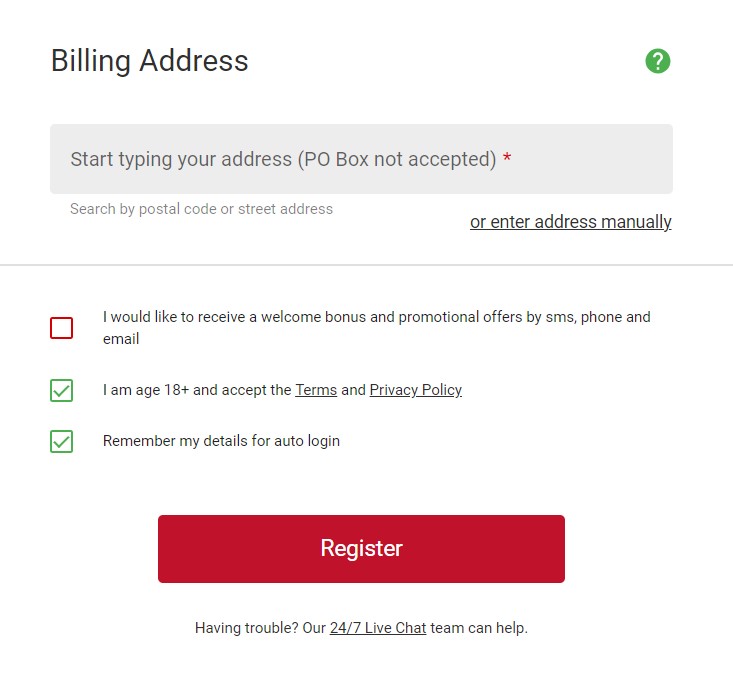Click the "Start typing your address" placeholder text
This screenshot has height=690, width=733.
click(180, 159)
